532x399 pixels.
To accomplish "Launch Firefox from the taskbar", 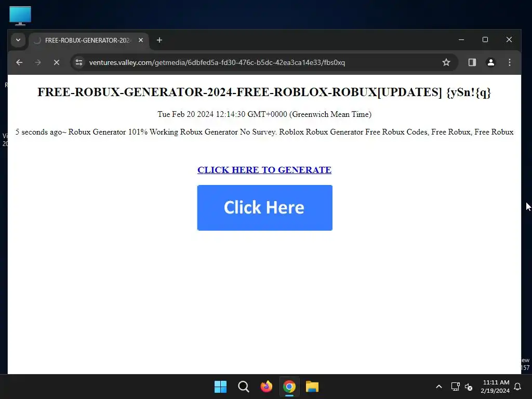I will pyautogui.click(x=267, y=387).
